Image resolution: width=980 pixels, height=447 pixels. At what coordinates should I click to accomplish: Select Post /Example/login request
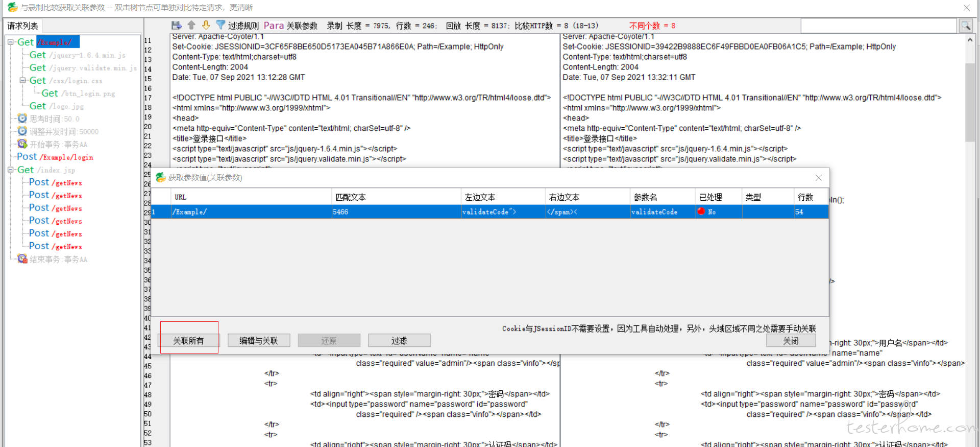(55, 157)
